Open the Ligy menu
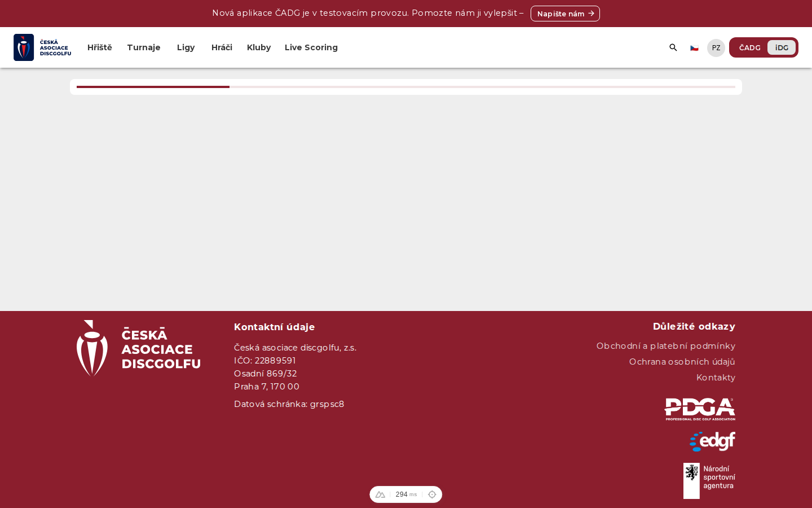The image size is (812, 508). [x=186, y=47]
